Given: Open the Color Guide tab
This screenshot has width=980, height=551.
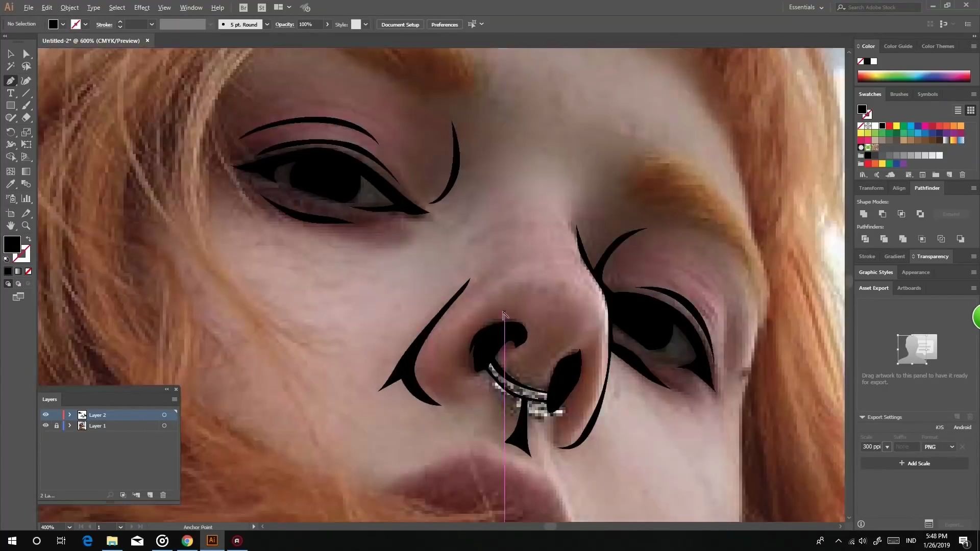Looking at the screenshot, I should coord(898,46).
